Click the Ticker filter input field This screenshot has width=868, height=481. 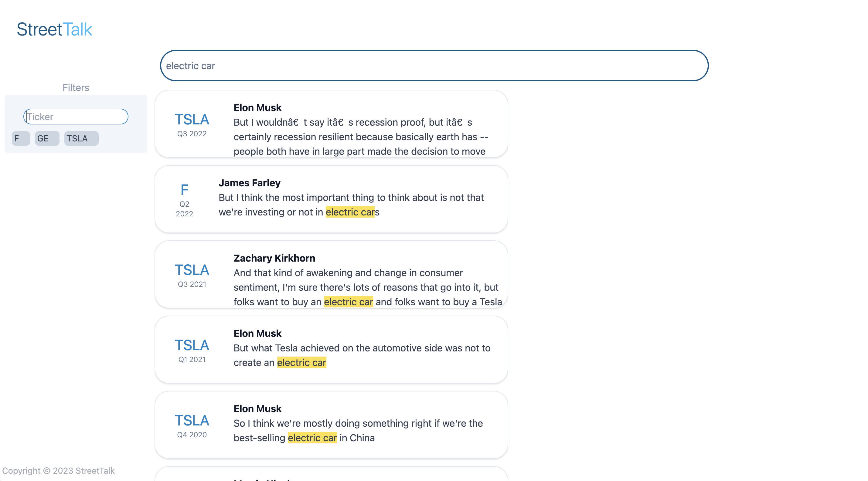pyautogui.click(x=76, y=117)
